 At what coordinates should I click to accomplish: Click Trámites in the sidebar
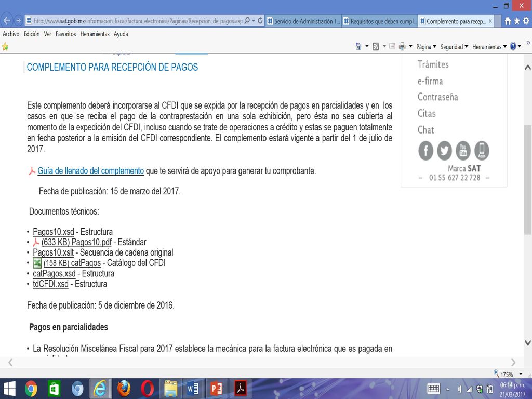click(433, 64)
